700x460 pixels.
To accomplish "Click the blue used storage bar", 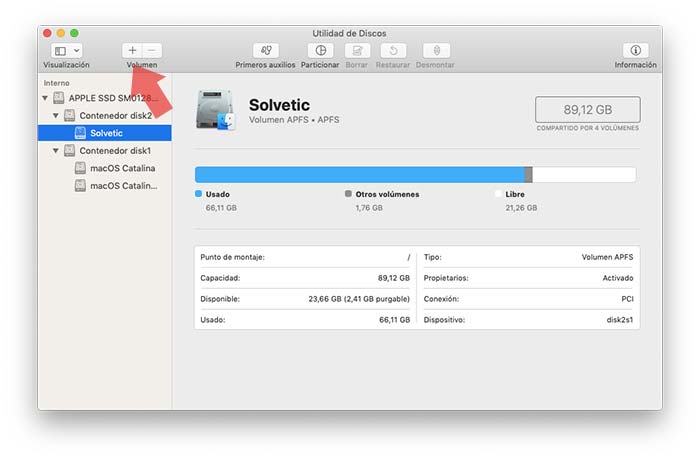I will pyautogui.click(x=359, y=175).
